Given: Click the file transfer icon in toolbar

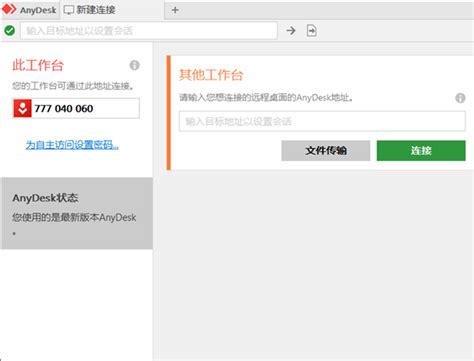Looking at the screenshot, I should coord(312,31).
